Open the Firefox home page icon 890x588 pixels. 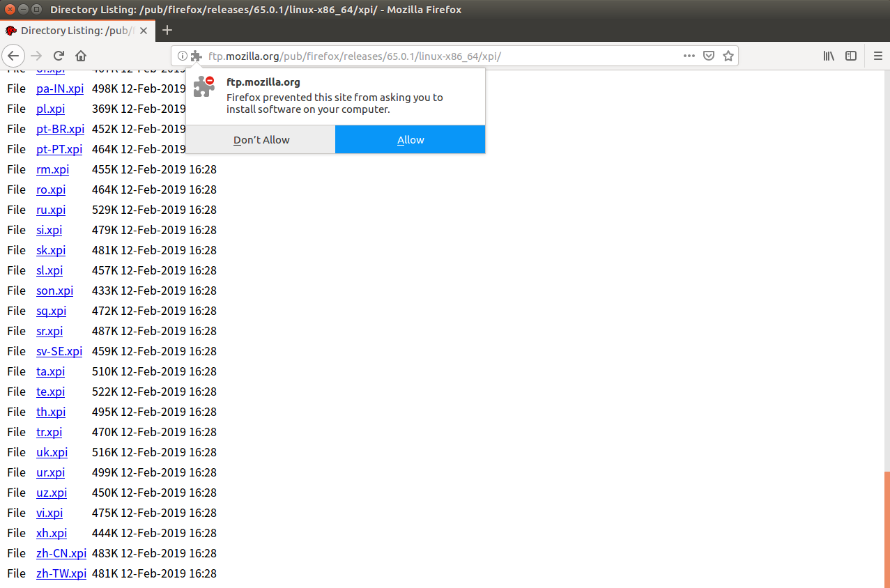point(81,56)
